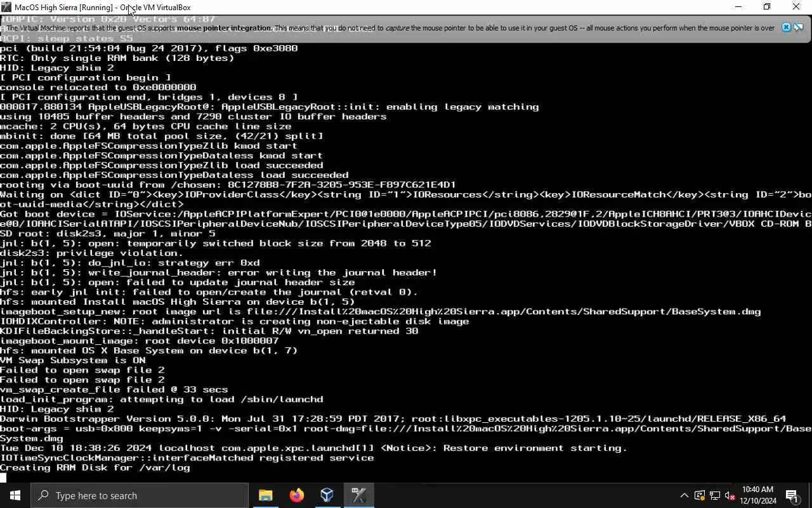Screen dimensions: 812x508
Task: Open the Windows Start menu
Action: point(15,495)
